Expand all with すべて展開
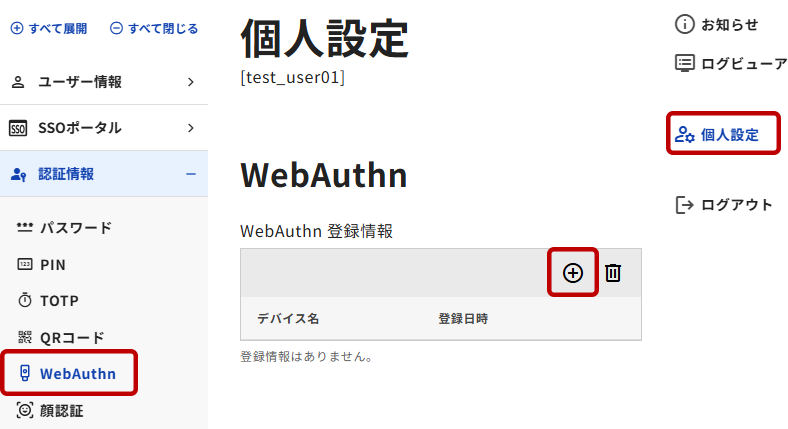This screenshot has width=788, height=429. coord(51,29)
